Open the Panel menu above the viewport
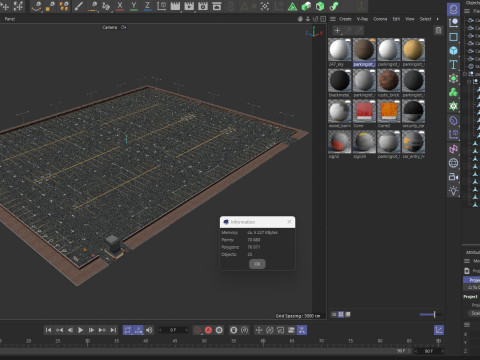Viewport: 480px width, 360px height. 10,19
